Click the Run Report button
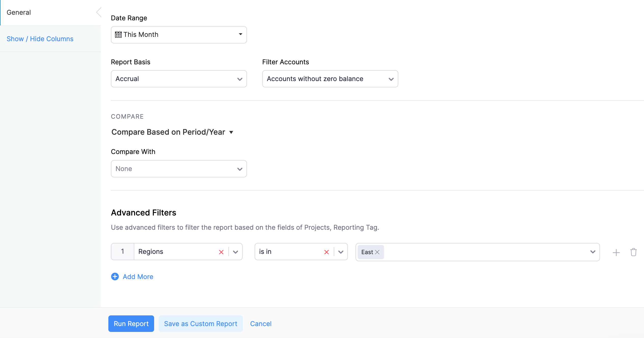The image size is (644, 338). pos(131,324)
